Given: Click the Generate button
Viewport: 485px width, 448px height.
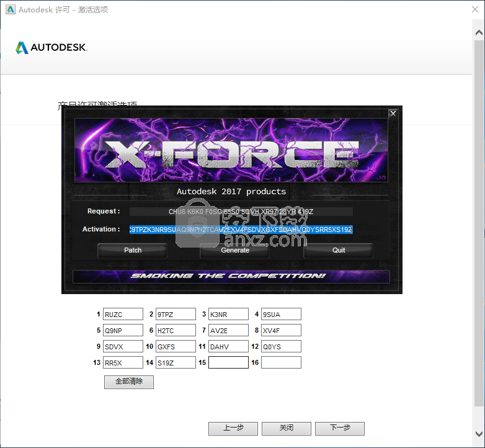Looking at the screenshot, I should coord(235,250).
